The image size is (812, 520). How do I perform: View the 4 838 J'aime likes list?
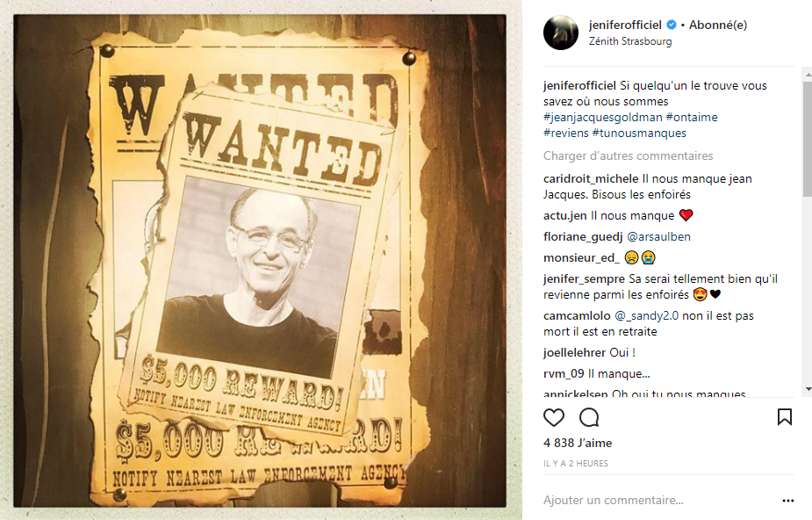[x=578, y=444]
